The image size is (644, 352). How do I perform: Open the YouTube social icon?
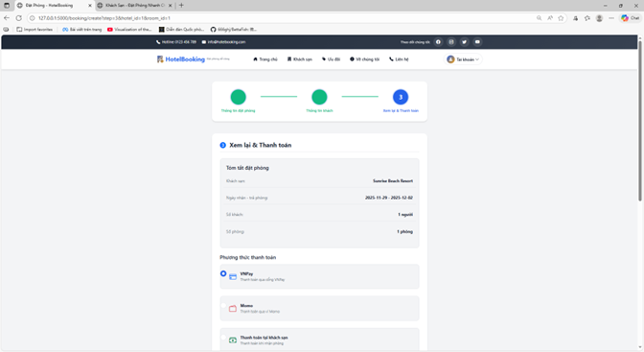(477, 42)
